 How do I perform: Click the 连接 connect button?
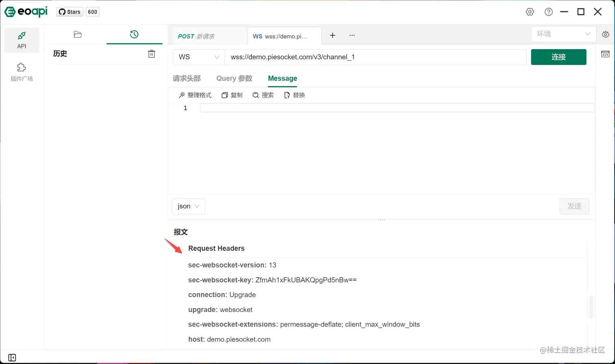tap(558, 57)
